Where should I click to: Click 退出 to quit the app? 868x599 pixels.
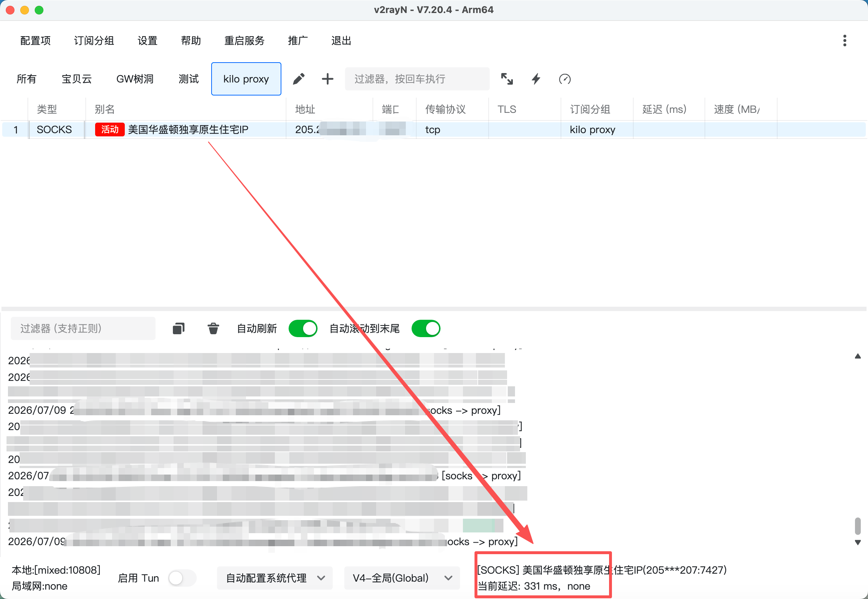coord(341,41)
